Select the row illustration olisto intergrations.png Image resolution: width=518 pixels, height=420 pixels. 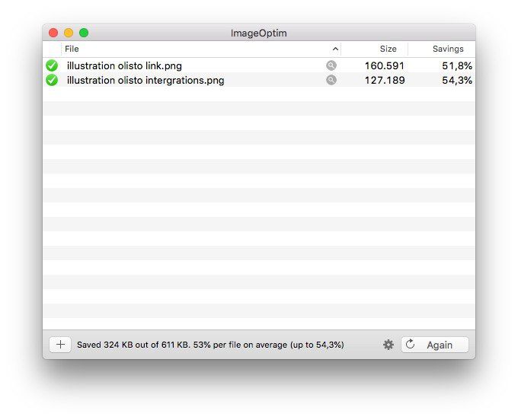click(259, 80)
